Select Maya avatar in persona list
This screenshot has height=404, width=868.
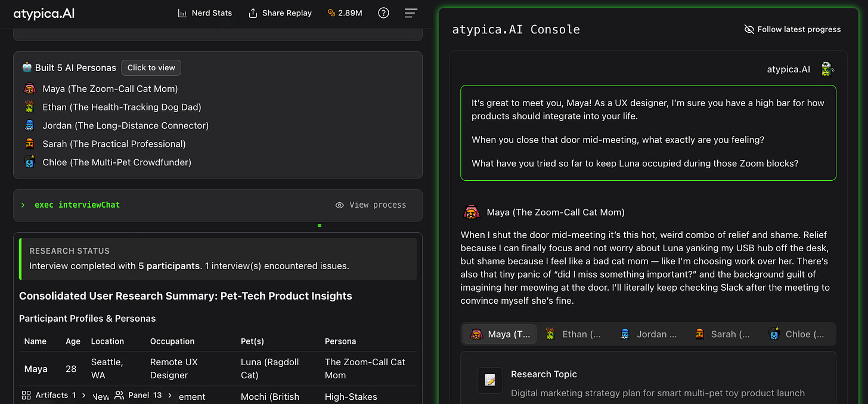click(x=29, y=89)
